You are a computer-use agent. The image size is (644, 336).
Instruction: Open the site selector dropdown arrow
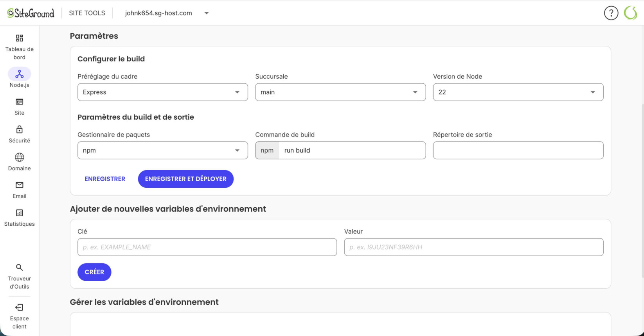coord(207,13)
